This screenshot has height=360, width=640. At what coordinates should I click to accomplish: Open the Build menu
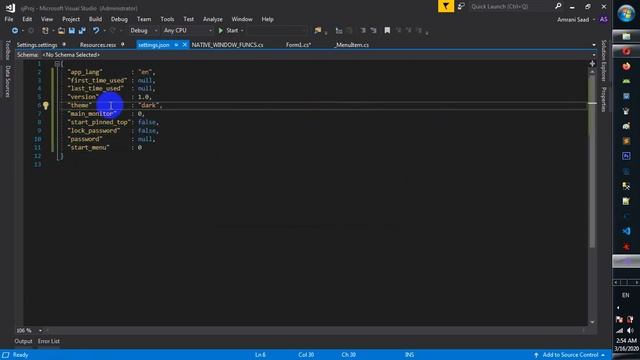(x=95, y=19)
